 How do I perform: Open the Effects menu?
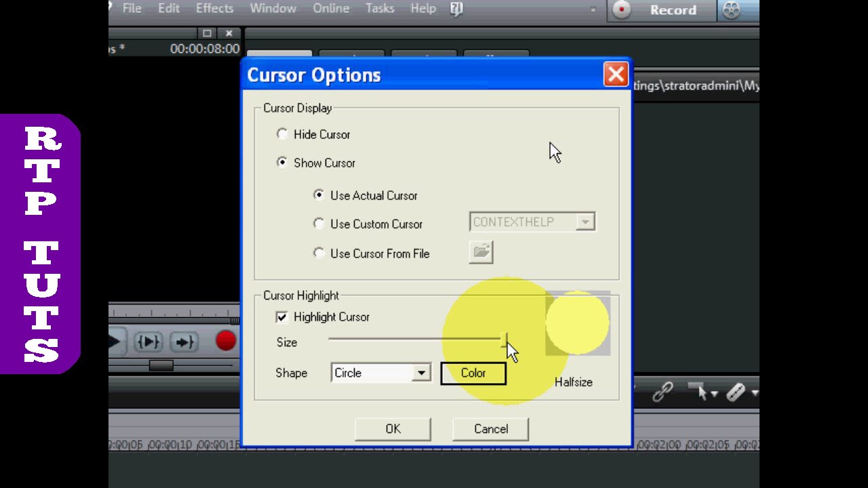(214, 8)
